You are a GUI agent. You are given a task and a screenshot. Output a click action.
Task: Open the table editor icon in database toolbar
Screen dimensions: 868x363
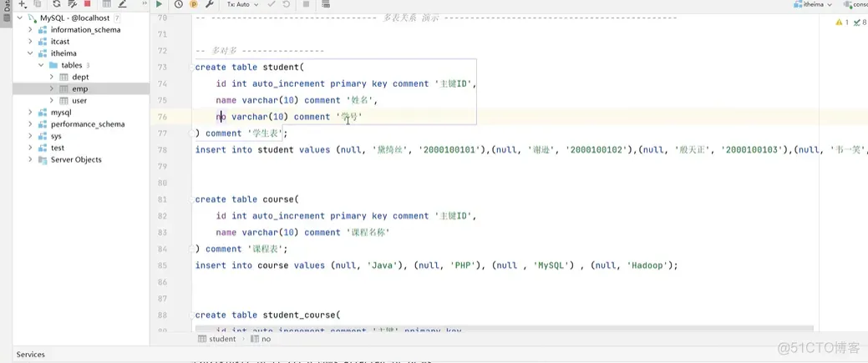[107, 4]
